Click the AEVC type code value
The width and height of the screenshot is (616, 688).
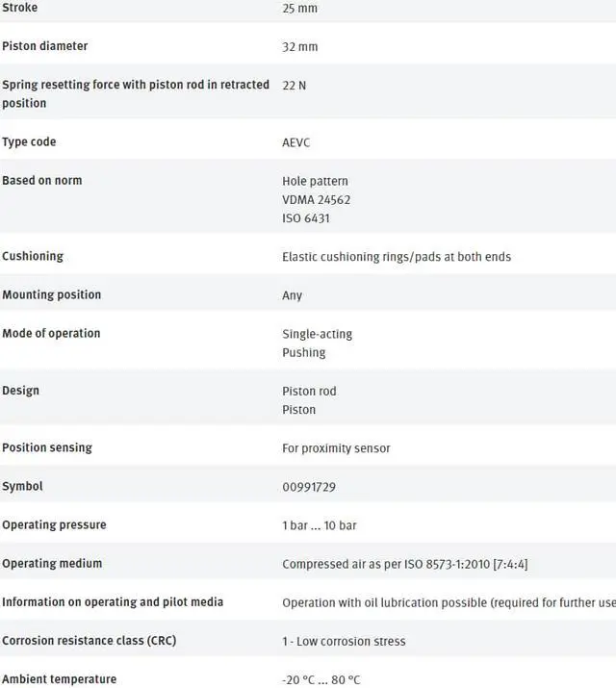[295, 142]
